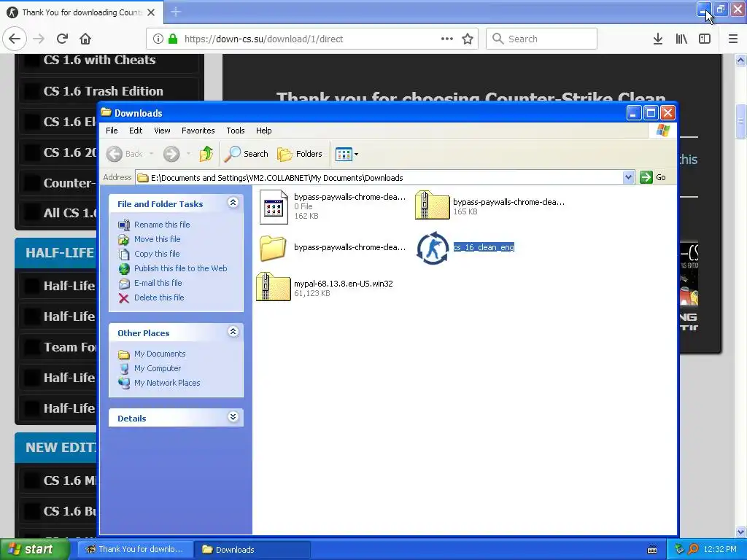Open the Help menu

point(263,131)
